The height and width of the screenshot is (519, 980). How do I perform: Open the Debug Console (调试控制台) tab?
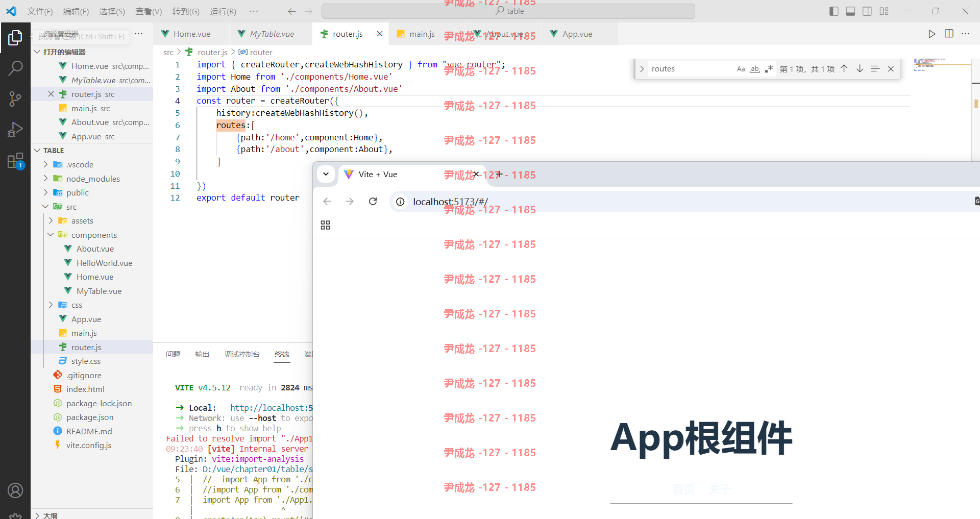(x=242, y=354)
